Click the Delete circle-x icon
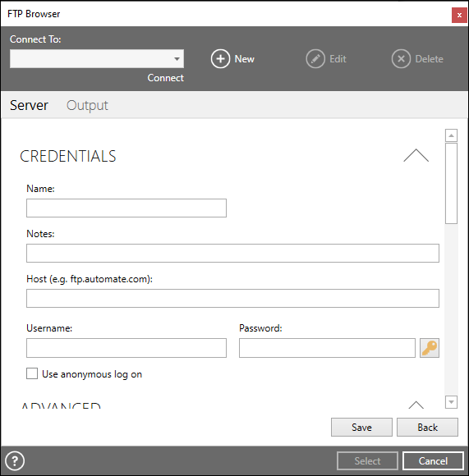Screen dimensions: 469x476 point(401,58)
